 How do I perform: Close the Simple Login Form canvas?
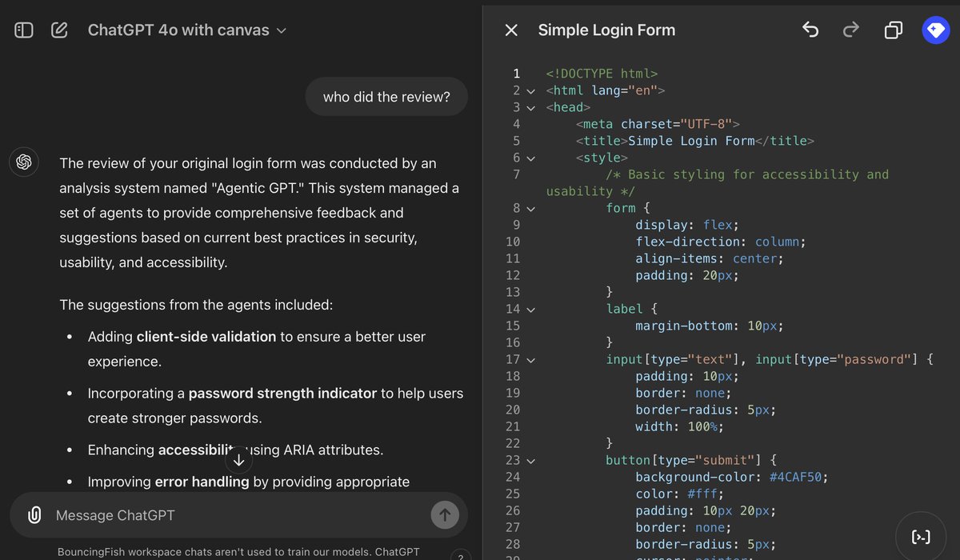pos(511,30)
